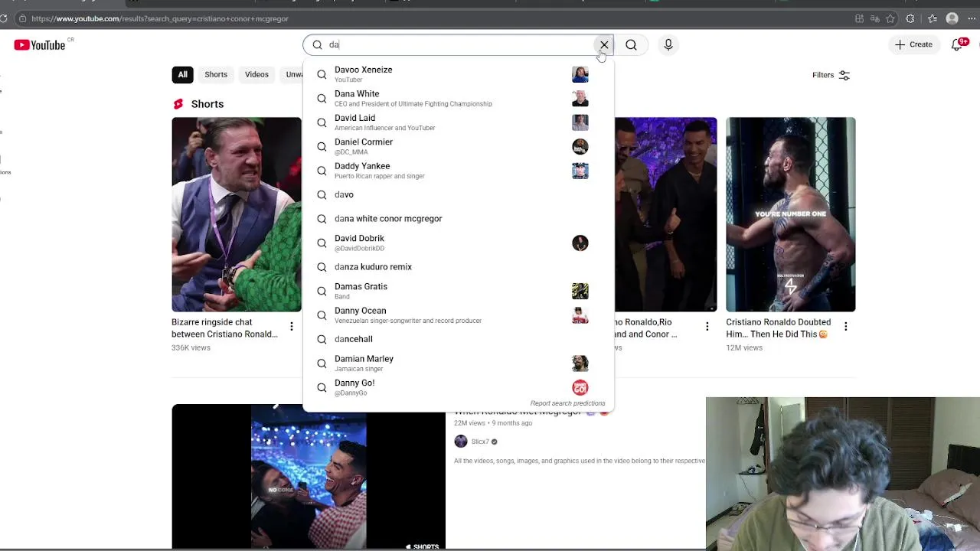Screen dimensions: 980x551
Task: Open the Slicx7 channel avatar
Action: pos(461,442)
